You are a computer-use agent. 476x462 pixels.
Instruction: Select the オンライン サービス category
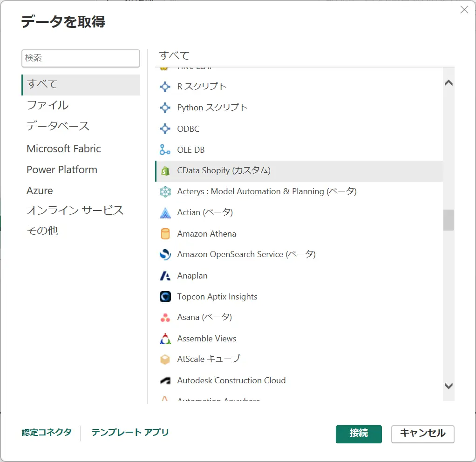[x=75, y=211]
